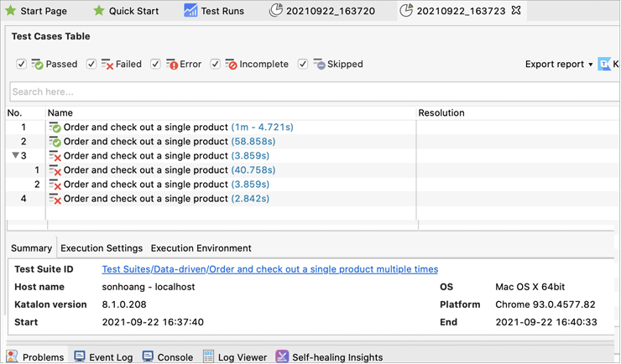
Task: Open the Log Viewer panel tab
Action: 235,357
